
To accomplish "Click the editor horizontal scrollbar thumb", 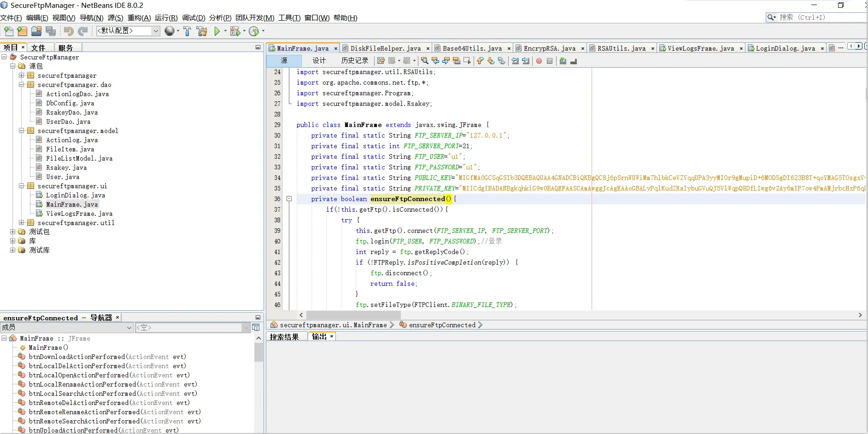I will tap(353, 315).
